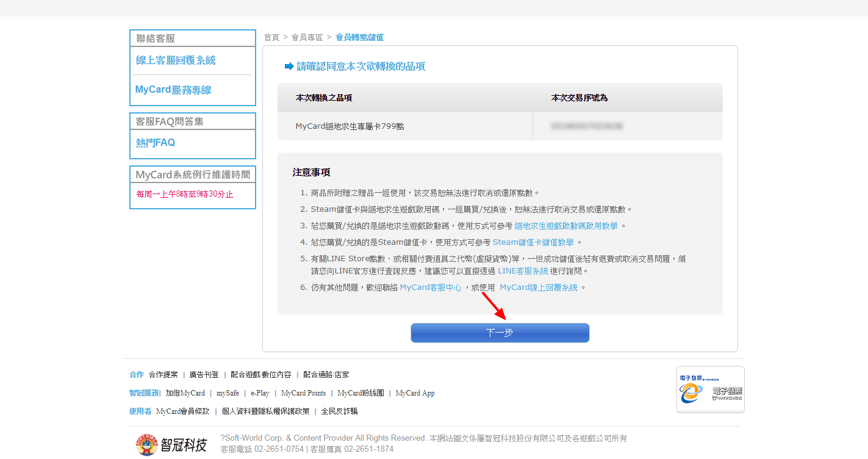This screenshot has height=459, width=868.
Task: Click 本次轉換之品項 column header
Action: (324, 98)
